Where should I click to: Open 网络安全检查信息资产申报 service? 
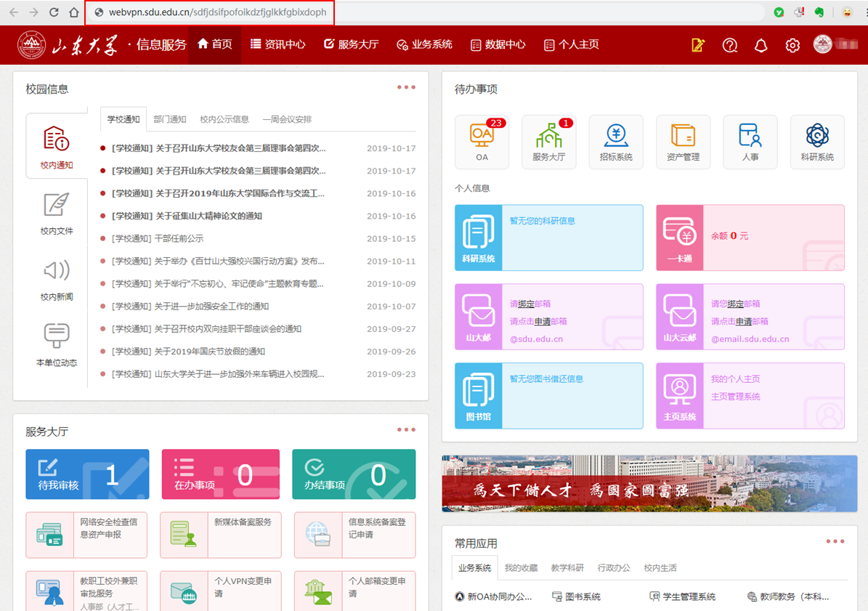87,535
